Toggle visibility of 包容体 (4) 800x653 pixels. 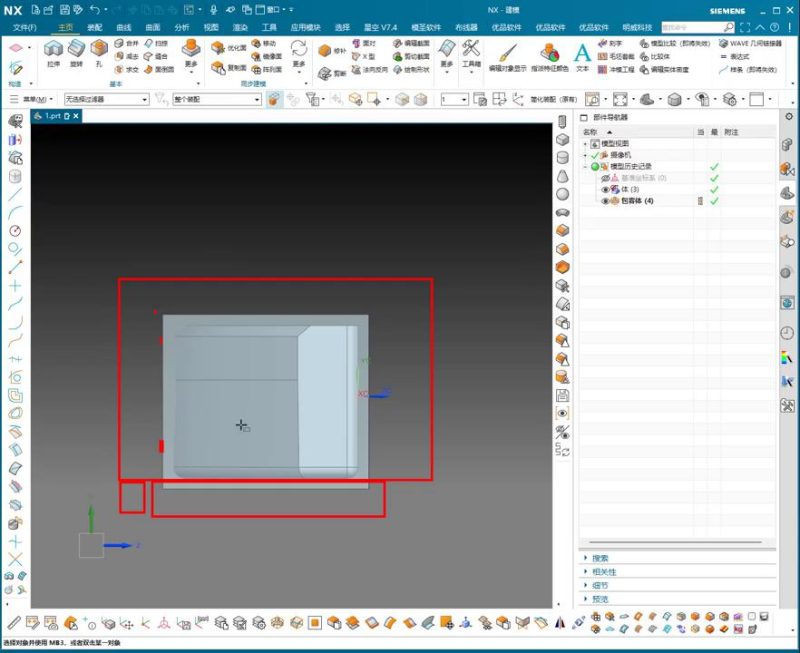coord(605,201)
